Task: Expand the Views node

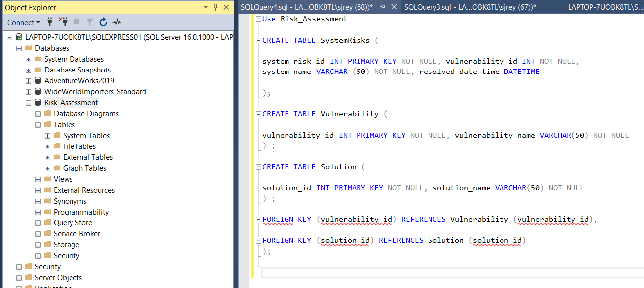Action: click(38, 179)
